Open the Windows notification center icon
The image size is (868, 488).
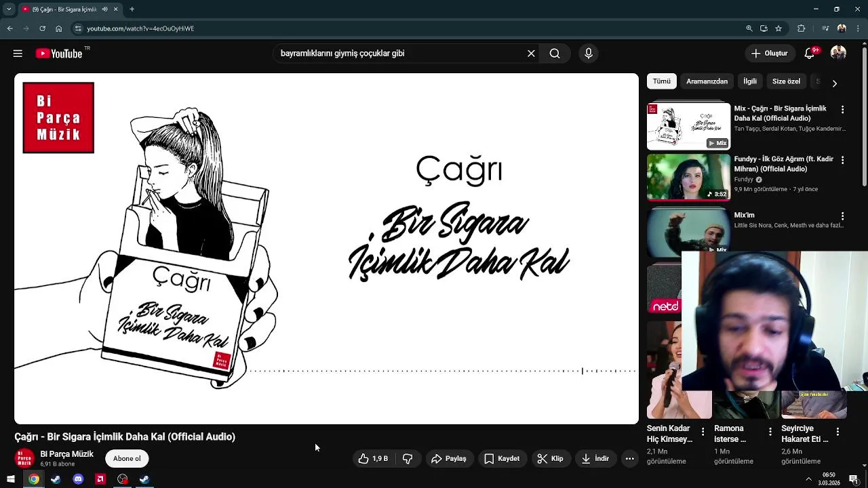tap(854, 479)
